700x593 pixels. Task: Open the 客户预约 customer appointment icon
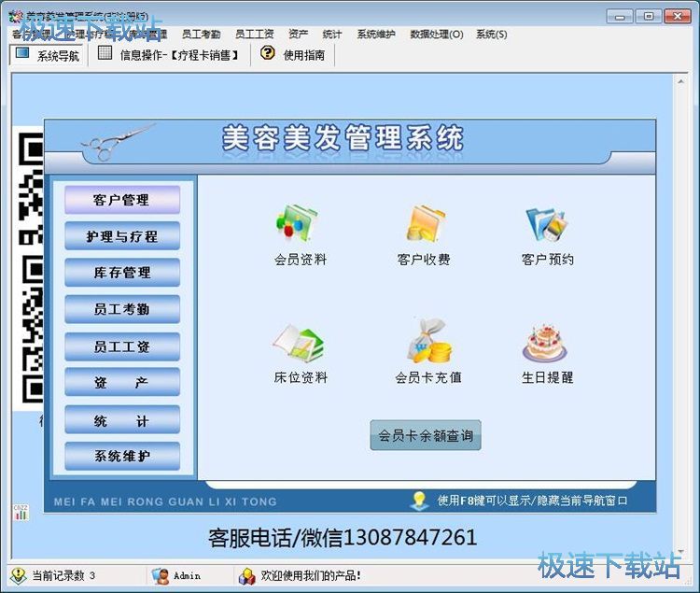pyautogui.click(x=547, y=225)
